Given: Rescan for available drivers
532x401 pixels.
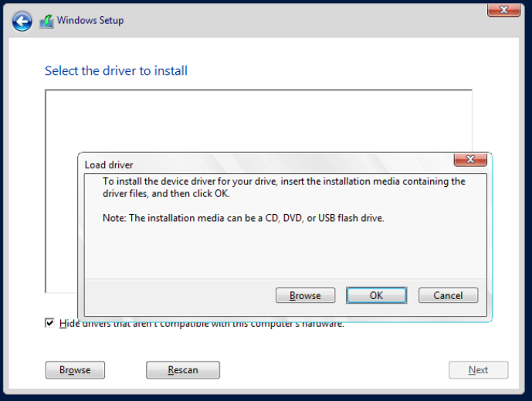Looking at the screenshot, I should click(183, 370).
